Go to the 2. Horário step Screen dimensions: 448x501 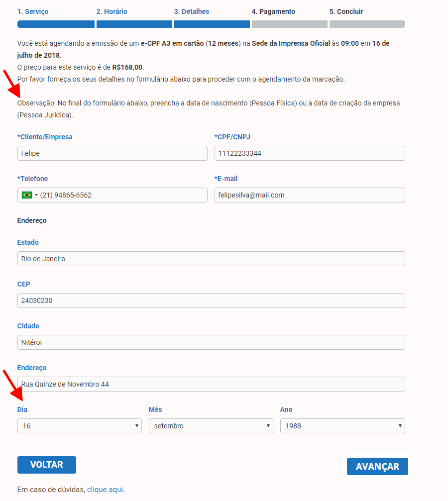(112, 11)
